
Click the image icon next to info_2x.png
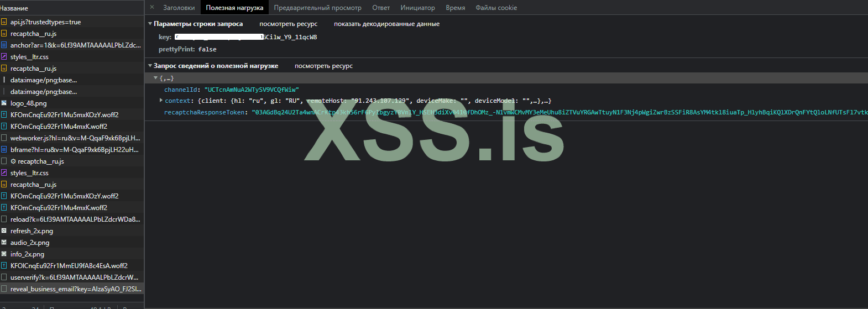pyautogui.click(x=4, y=254)
